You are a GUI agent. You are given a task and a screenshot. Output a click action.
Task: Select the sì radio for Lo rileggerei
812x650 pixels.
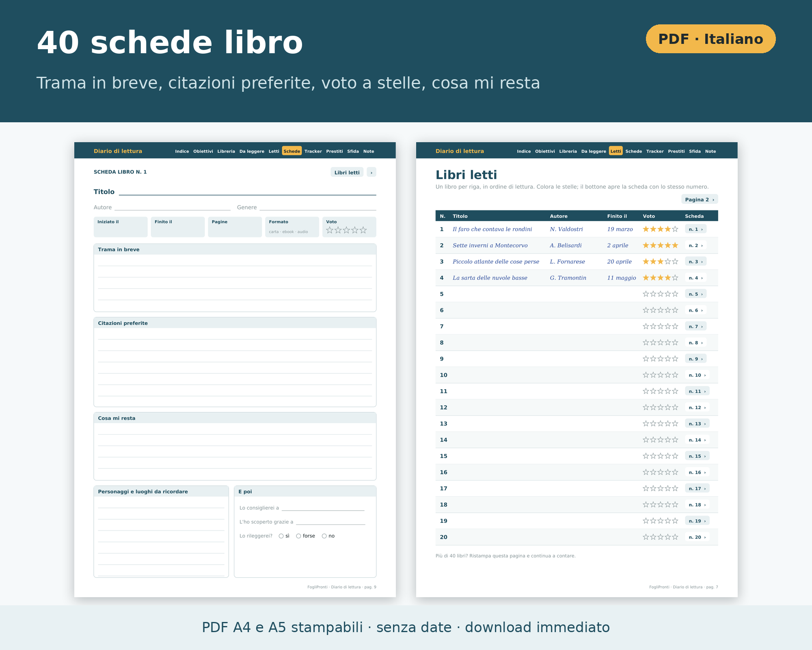pyautogui.click(x=281, y=536)
